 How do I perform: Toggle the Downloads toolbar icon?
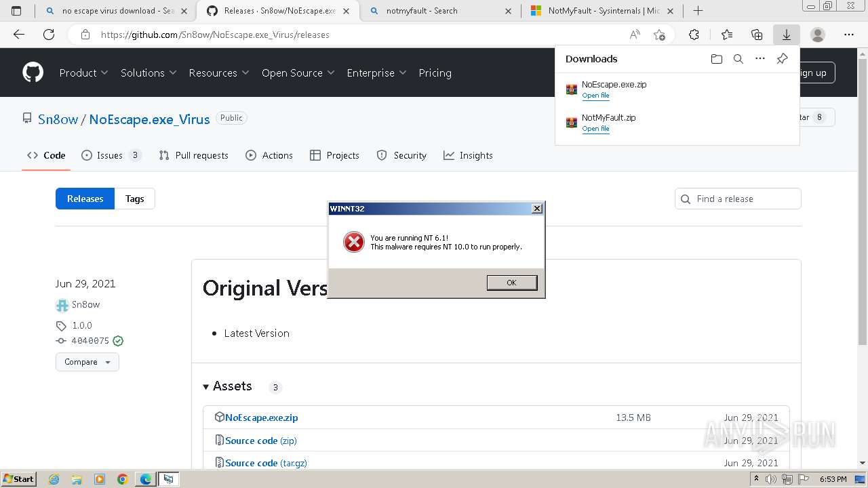pos(787,35)
